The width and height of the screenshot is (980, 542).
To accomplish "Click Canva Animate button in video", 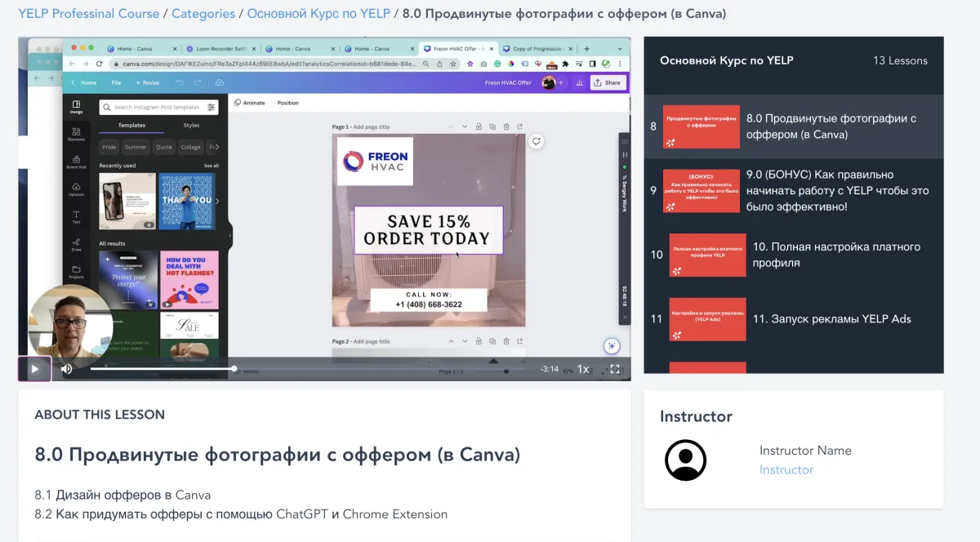I will point(250,103).
